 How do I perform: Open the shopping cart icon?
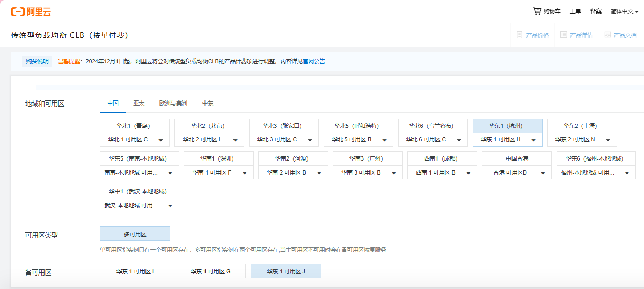pyautogui.click(x=537, y=11)
